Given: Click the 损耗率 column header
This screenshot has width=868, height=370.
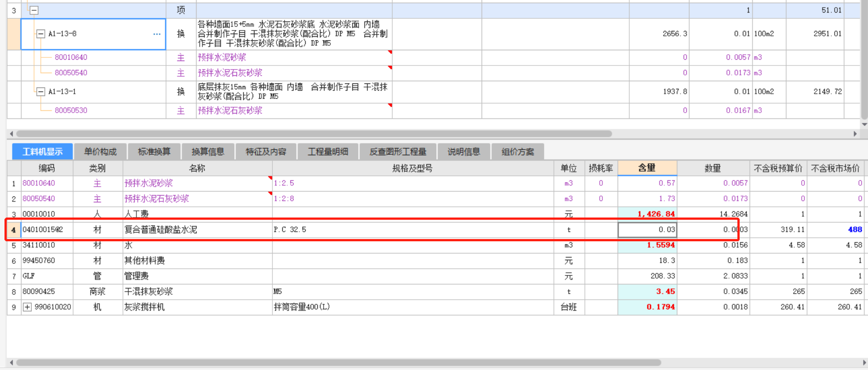Looking at the screenshot, I should [x=601, y=168].
